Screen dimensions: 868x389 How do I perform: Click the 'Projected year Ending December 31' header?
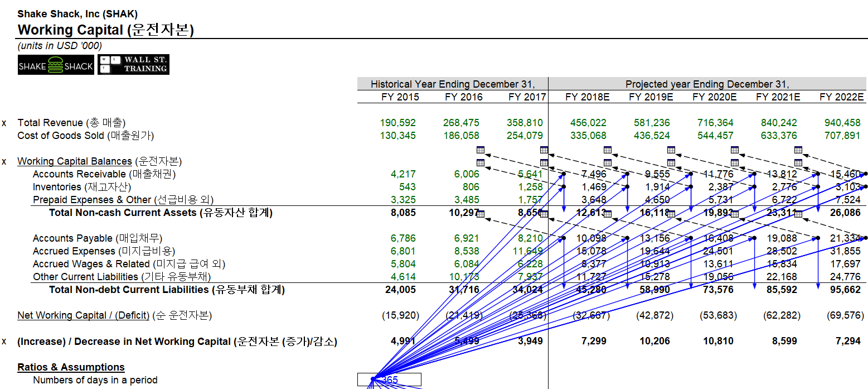point(707,84)
